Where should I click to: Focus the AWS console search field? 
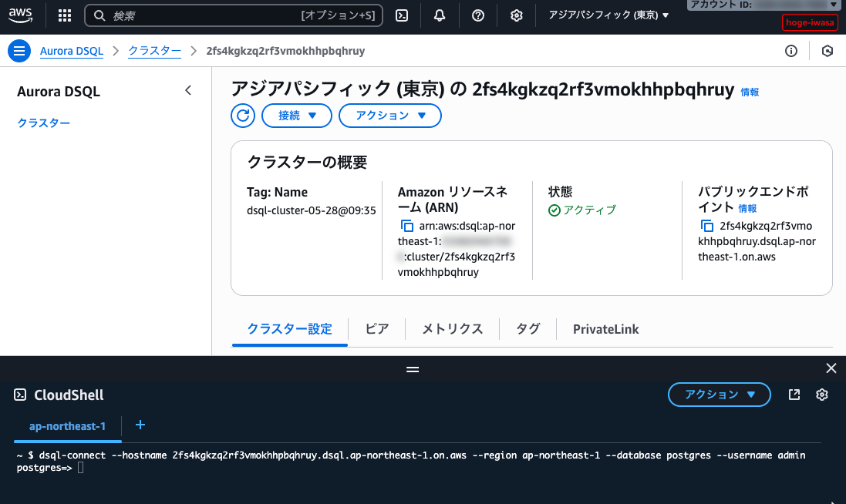(x=234, y=15)
